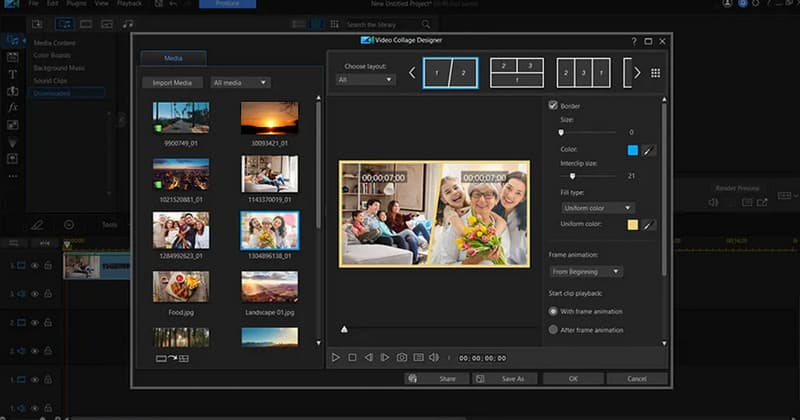Open the All media filter dropdown

pyautogui.click(x=240, y=83)
